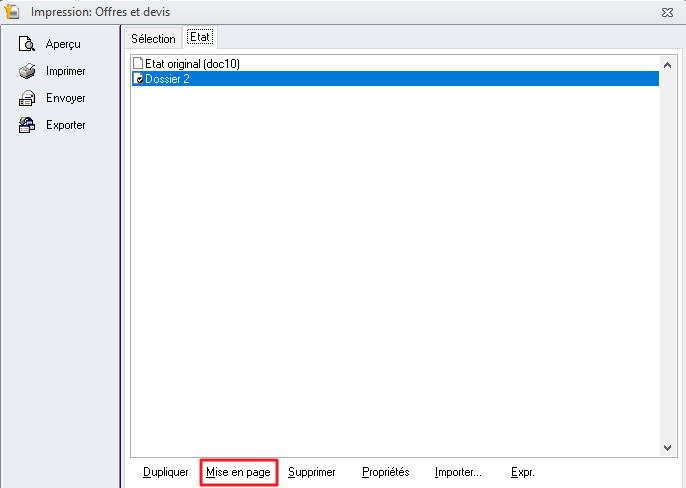This screenshot has height=488, width=686.
Task: Open Mise en page layout settings
Action: pyautogui.click(x=238, y=472)
